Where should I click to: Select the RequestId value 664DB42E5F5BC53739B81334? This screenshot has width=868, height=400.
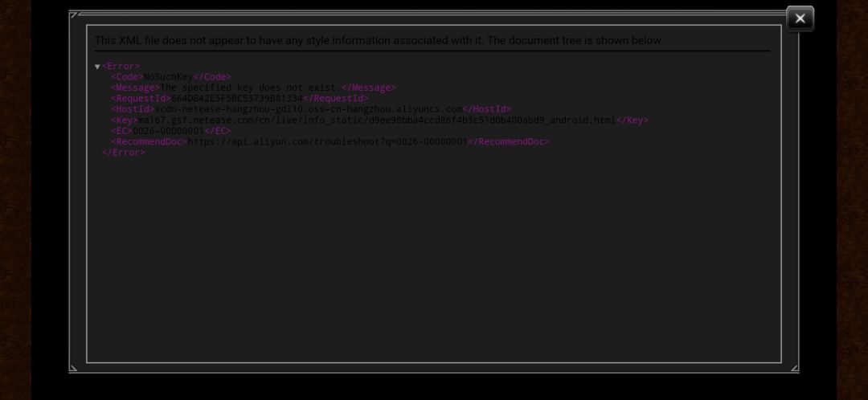pos(237,99)
